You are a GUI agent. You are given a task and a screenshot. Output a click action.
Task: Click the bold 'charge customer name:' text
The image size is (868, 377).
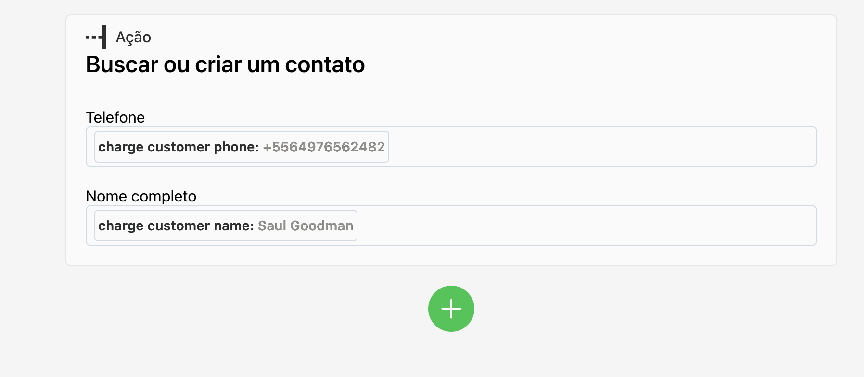click(x=176, y=226)
